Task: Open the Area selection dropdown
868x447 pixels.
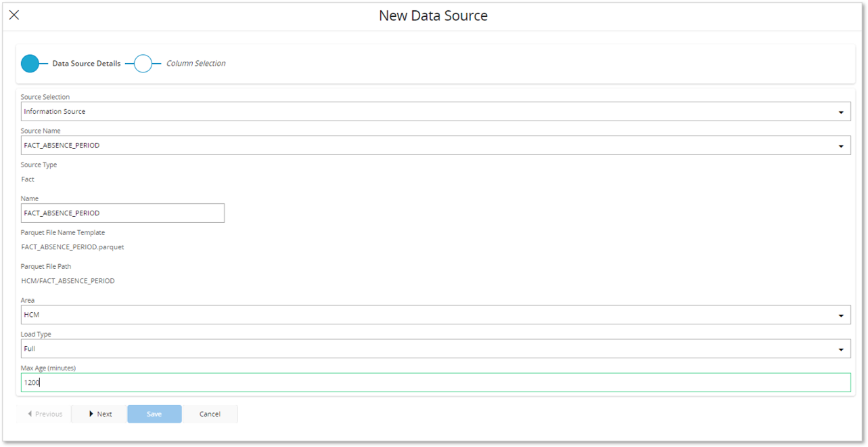Action: pyautogui.click(x=433, y=314)
